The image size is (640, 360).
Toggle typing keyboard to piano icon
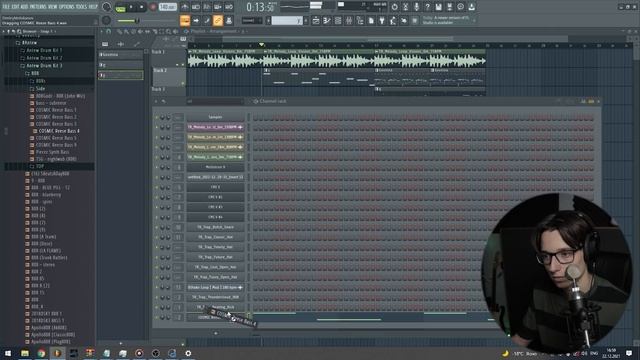(x=185, y=20)
